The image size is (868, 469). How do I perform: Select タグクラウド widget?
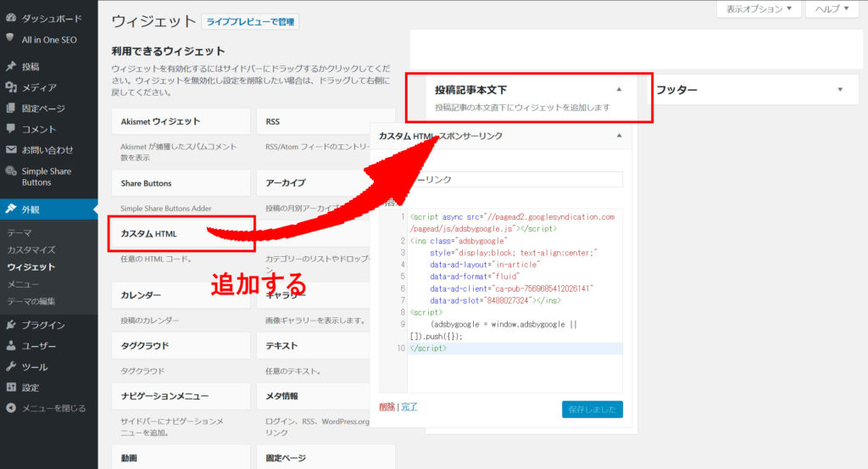click(181, 345)
